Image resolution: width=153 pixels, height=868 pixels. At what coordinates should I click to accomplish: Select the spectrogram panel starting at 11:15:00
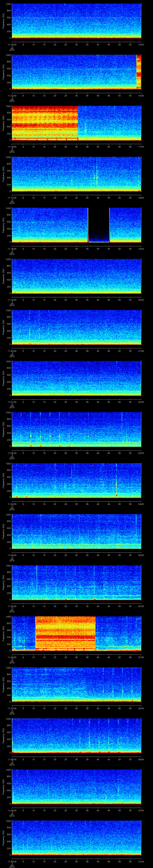(x=76, y=72)
